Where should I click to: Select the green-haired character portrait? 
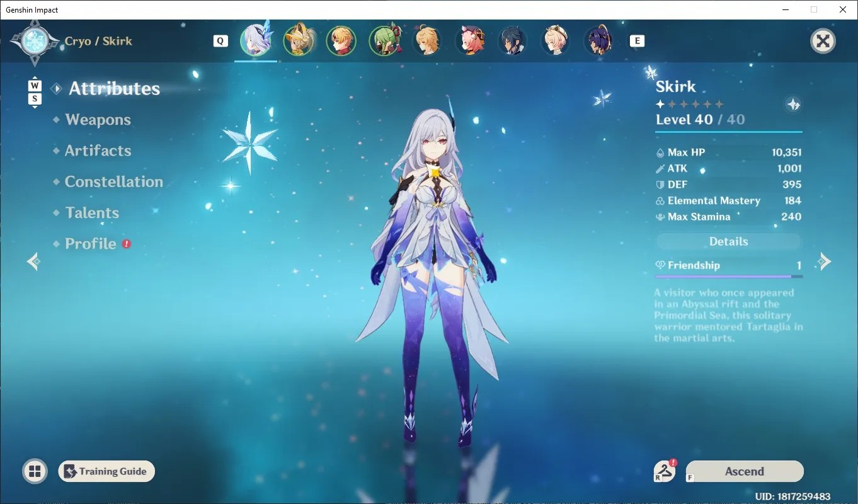click(x=384, y=41)
